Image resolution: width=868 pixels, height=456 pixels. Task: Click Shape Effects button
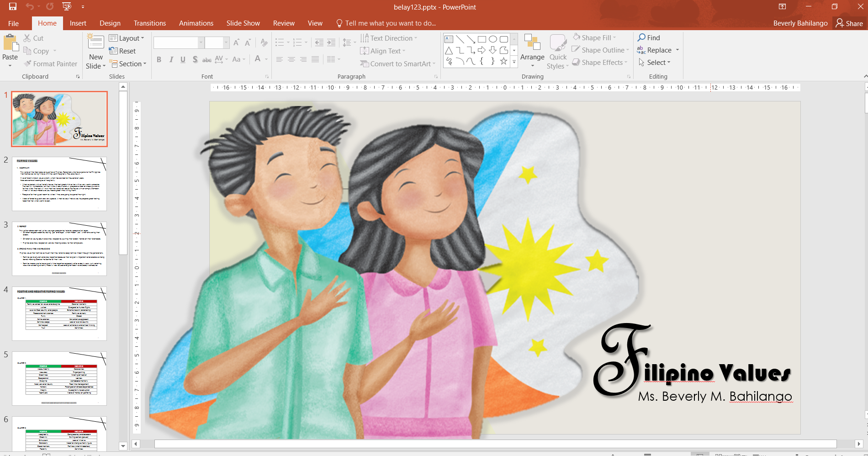pyautogui.click(x=600, y=63)
